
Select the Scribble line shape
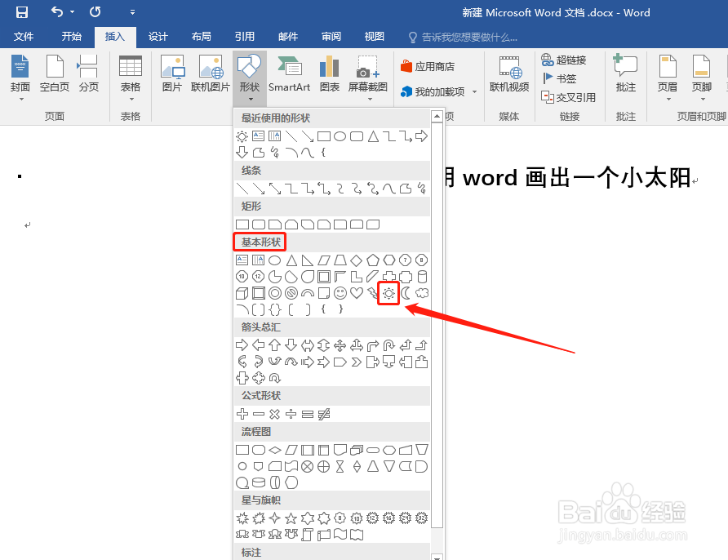coord(422,188)
